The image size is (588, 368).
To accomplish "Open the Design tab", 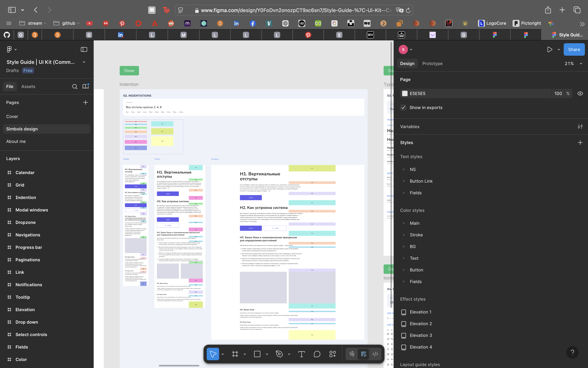I will point(407,63).
